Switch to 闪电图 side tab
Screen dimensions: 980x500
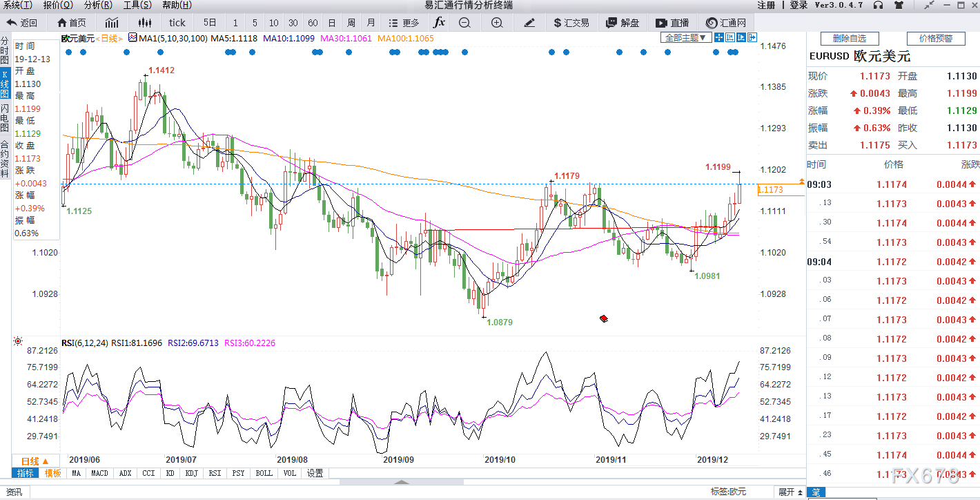5,117
